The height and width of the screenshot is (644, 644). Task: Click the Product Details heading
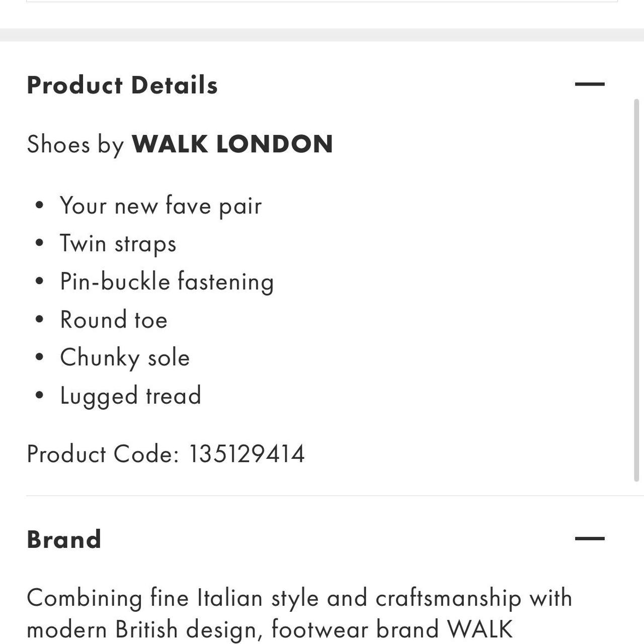[x=122, y=85]
